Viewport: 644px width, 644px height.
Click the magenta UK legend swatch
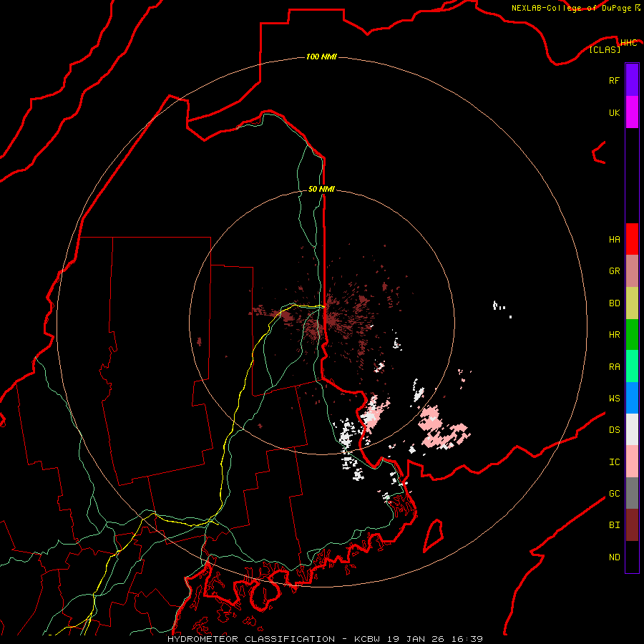[632, 112]
